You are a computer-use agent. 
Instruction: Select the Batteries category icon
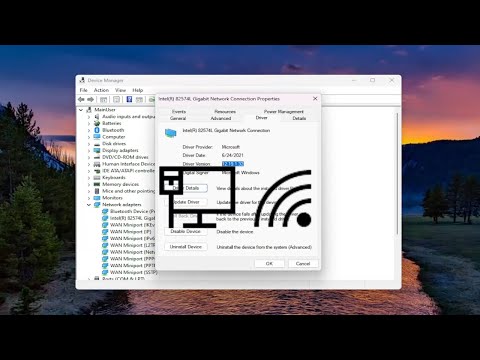(97, 123)
